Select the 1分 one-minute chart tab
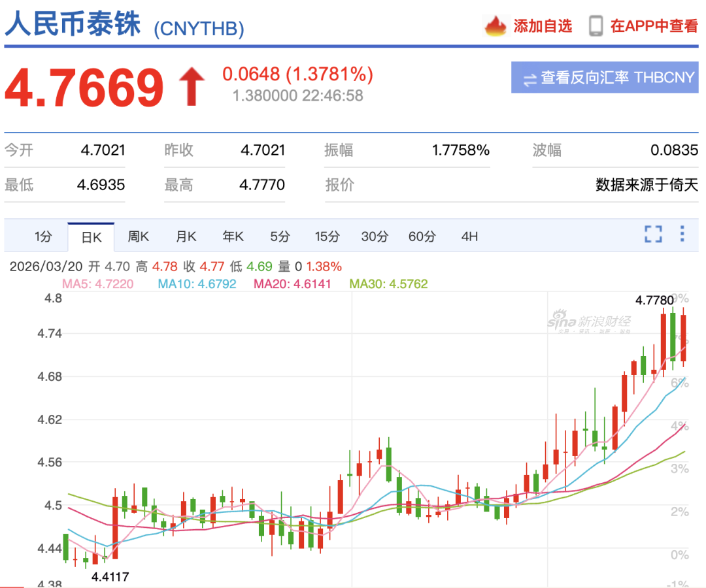The width and height of the screenshot is (706, 588). tap(42, 237)
